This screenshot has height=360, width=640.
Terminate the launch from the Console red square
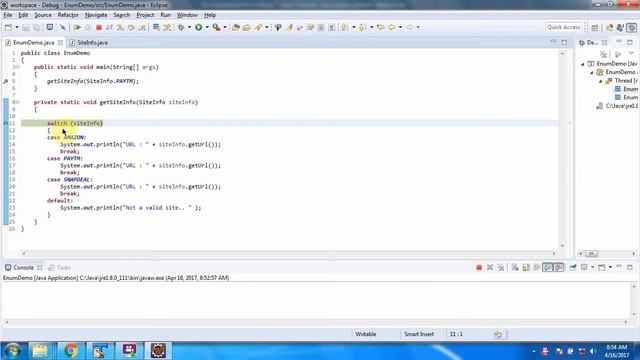(479, 267)
